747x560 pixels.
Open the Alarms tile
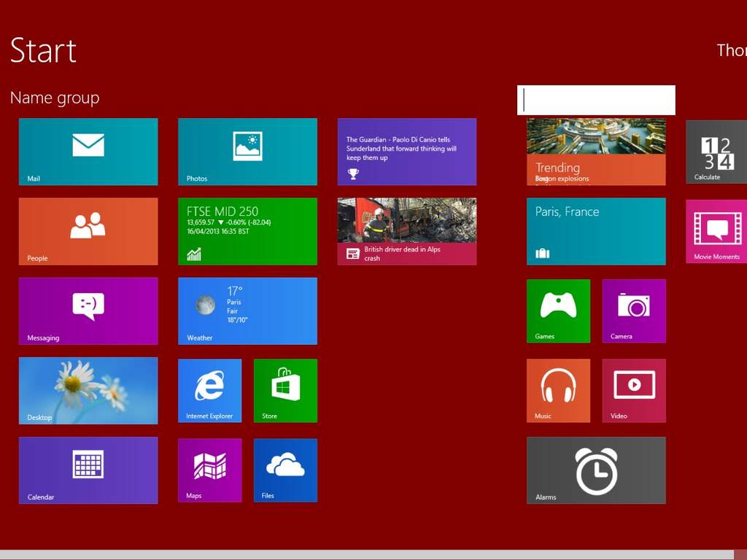pos(596,470)
